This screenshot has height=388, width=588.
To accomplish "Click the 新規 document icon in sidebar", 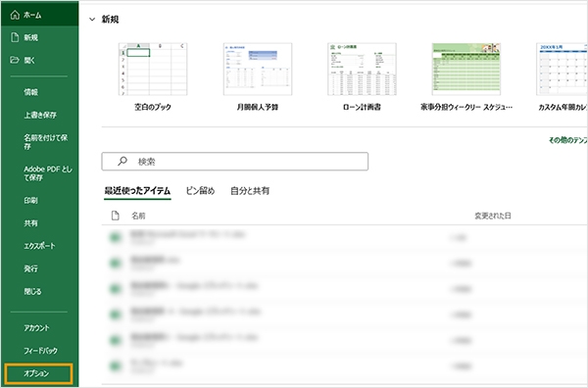I will 15,37.
